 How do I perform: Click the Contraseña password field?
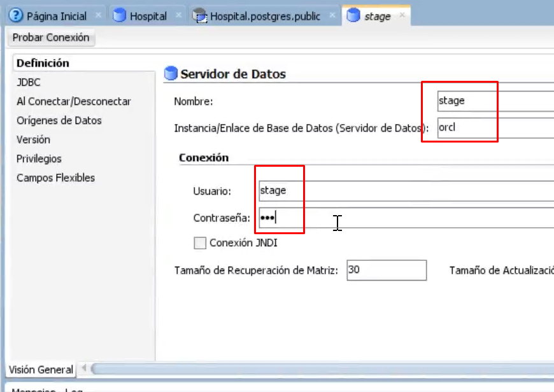pyautogui.click(x=406, y=218)
